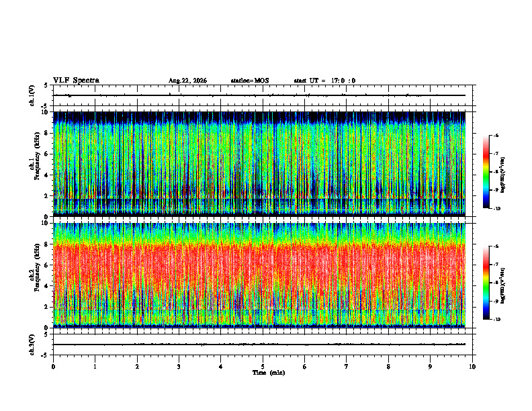Click the start UT 17:0:0 label
532x411 pixels.
(x=324, y=81)
